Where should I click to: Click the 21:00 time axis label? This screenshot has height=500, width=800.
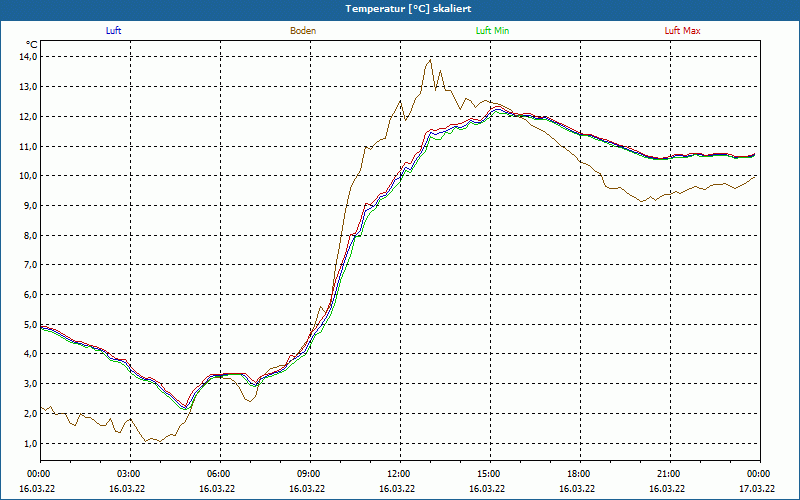click(x=670, y=474)
